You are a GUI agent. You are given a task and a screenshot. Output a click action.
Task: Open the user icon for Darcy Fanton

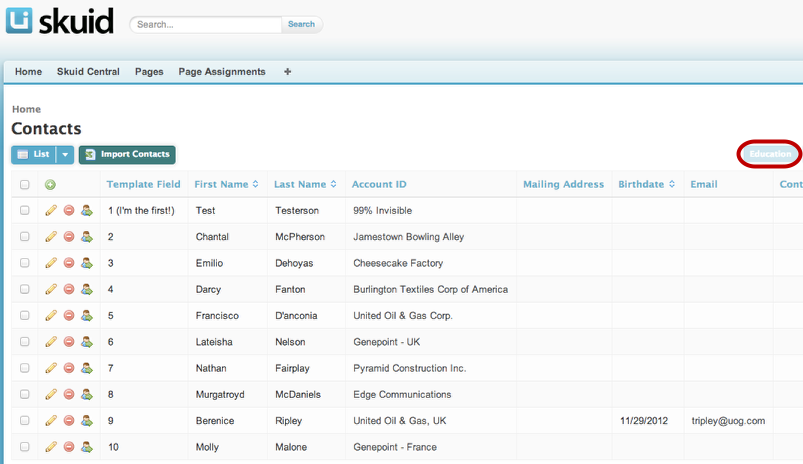[x=87, y=289]
